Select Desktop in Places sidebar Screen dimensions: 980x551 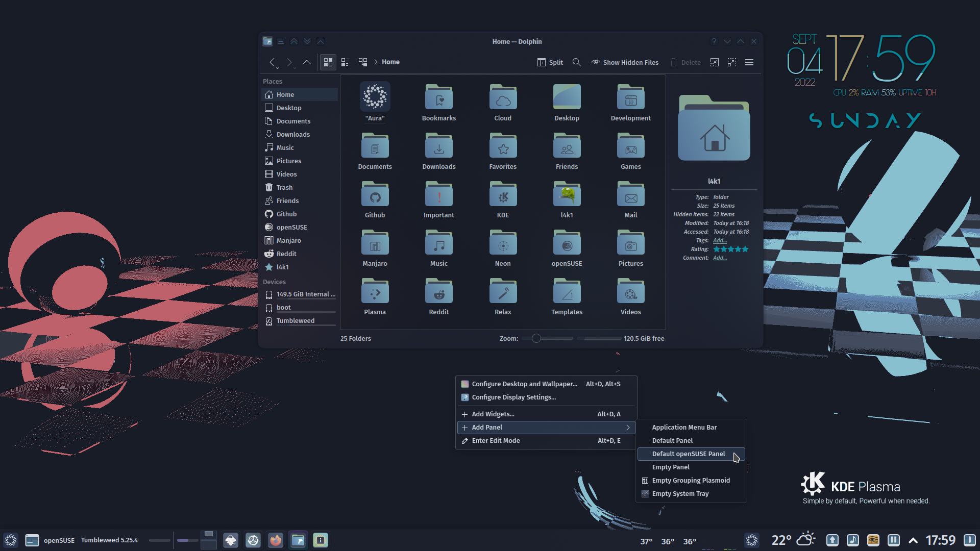coord(300,108)
